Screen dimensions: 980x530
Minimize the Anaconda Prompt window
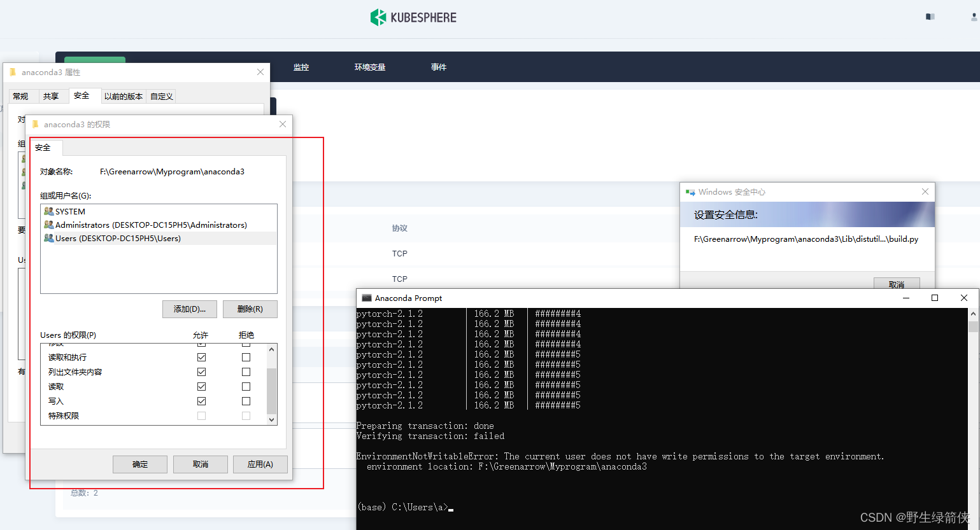(x=906, y=298)
